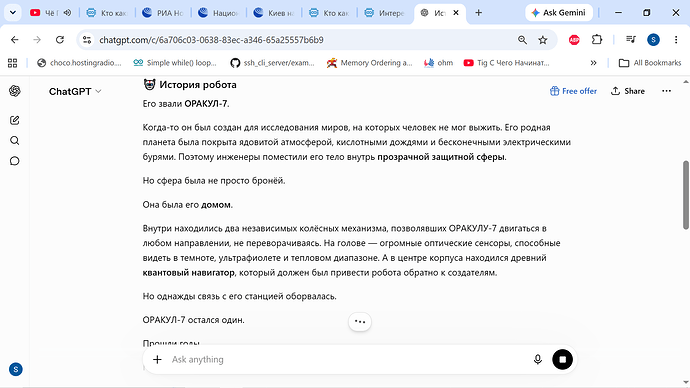
Task: Stop generating the response
Action: click(x=562, y=359)
